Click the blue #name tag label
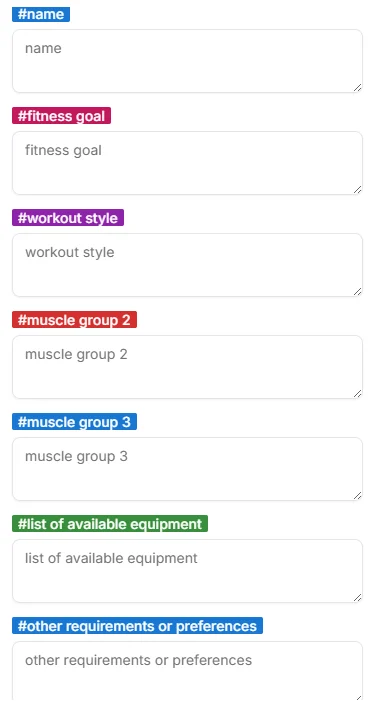This screenshot has width=369, height=715. coord(41,14)
